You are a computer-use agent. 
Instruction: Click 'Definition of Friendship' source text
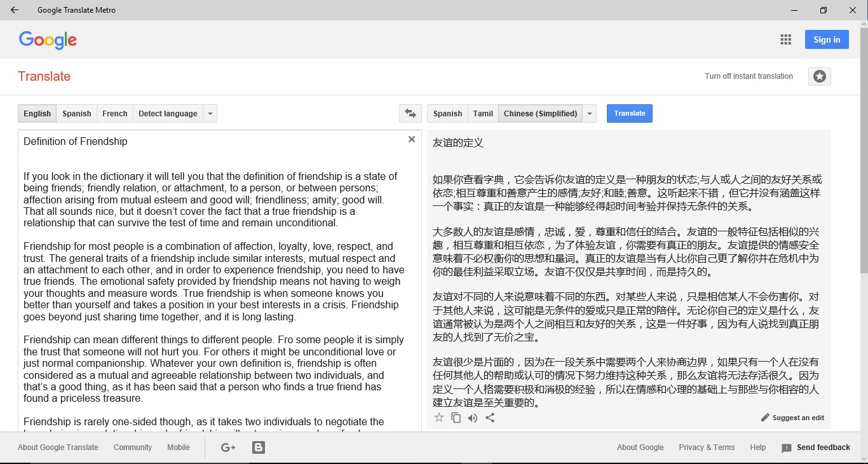pos(76,141)
